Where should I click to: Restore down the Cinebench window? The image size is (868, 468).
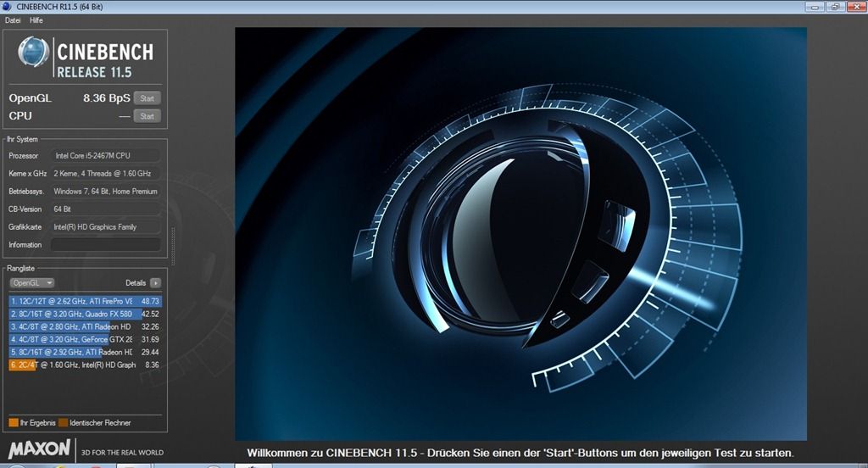tap(834, 7)
